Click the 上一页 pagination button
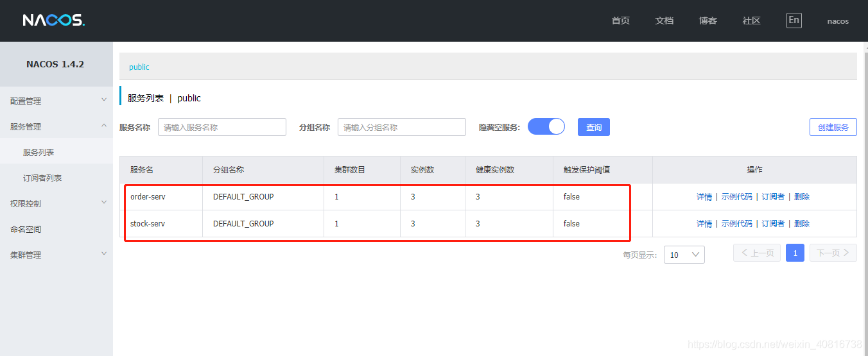The height and width of the screenshot is (356, 868). (757, 253)
